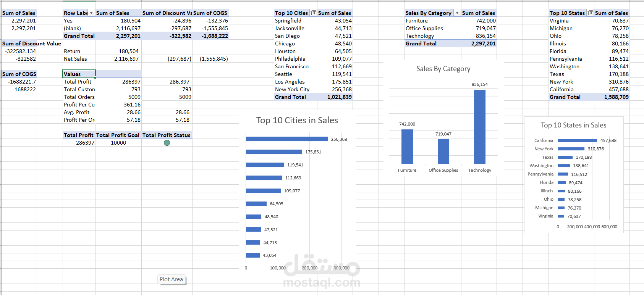The image size is (644, 295).
Task: Select the Pennsylvania cell in the states table
Action: 571,59
